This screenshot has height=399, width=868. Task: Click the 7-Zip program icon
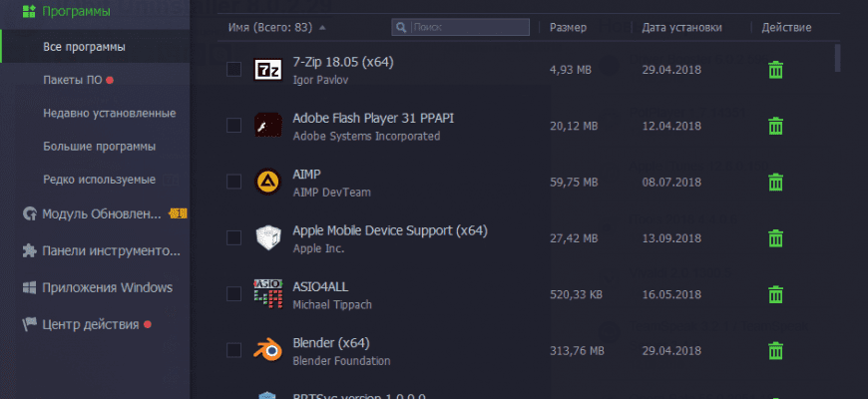click(268, 70)
